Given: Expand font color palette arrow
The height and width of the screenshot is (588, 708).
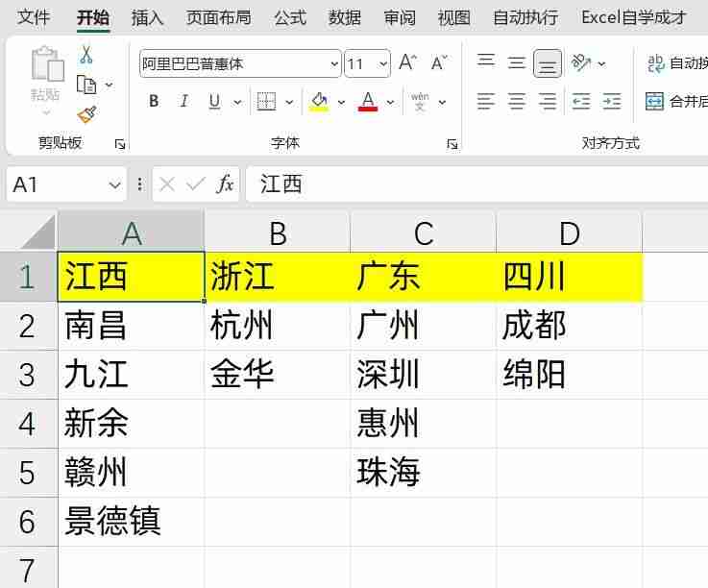Looking at the screenshot, I should (390, 103).
